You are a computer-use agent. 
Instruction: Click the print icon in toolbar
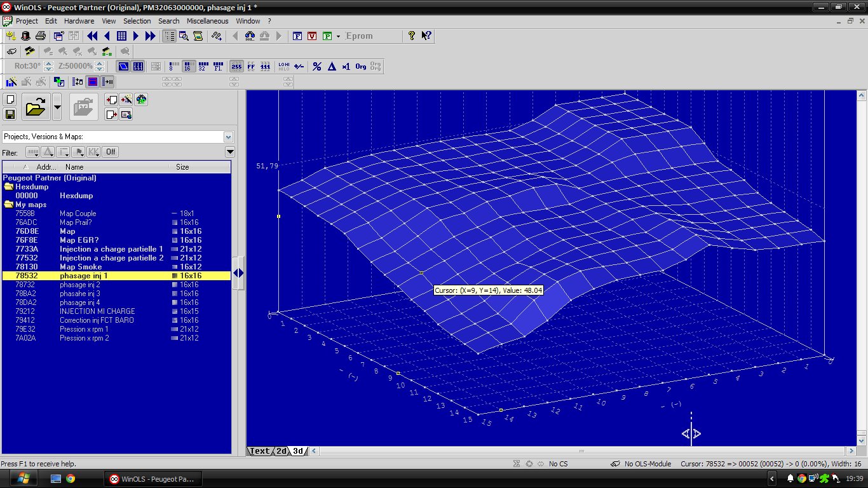(40, 36)
